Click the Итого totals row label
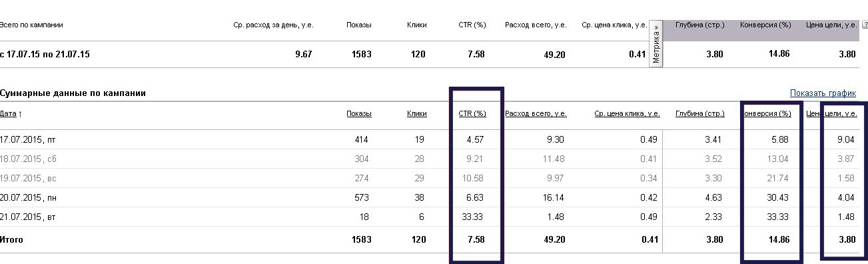This screenshot has width=868, height=264. point(11,240)
